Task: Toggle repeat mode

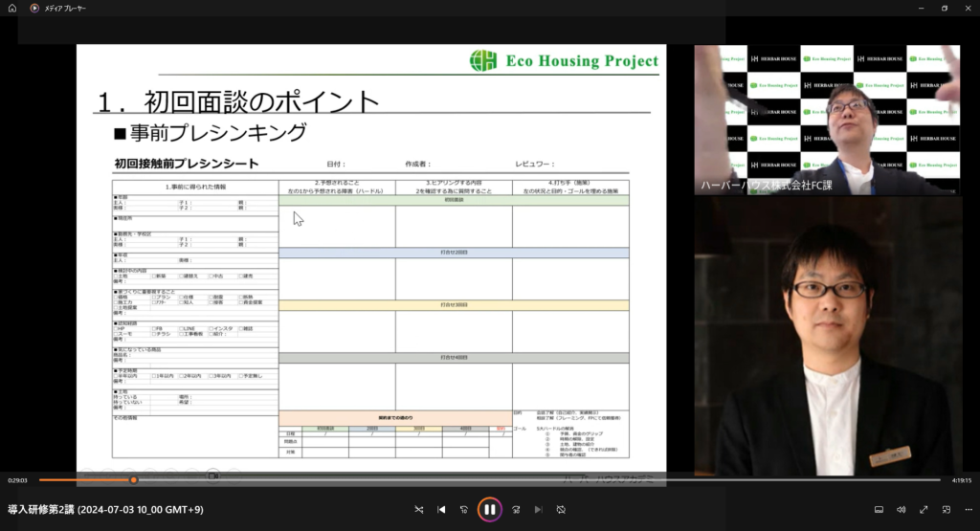Action: 561,510
